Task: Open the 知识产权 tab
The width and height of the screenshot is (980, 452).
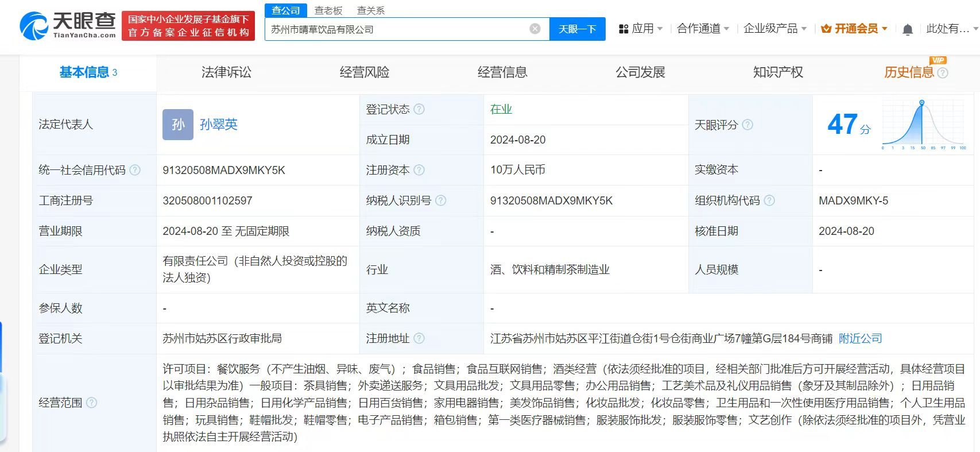Action: tap(778, 72)
